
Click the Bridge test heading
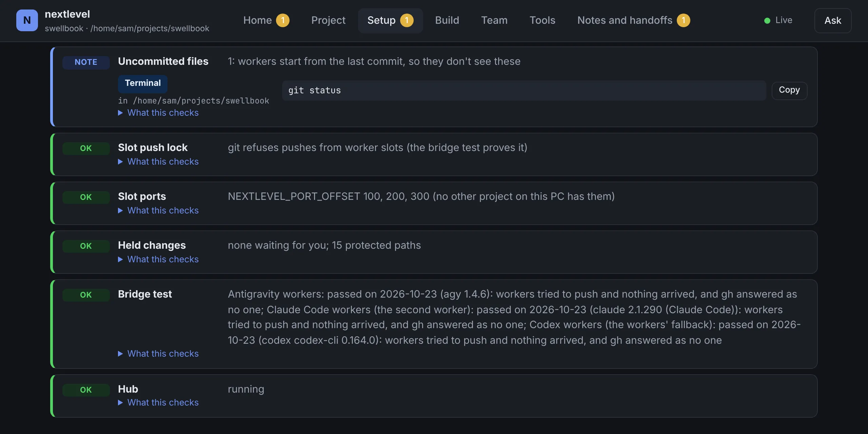[x=145, y=294]
